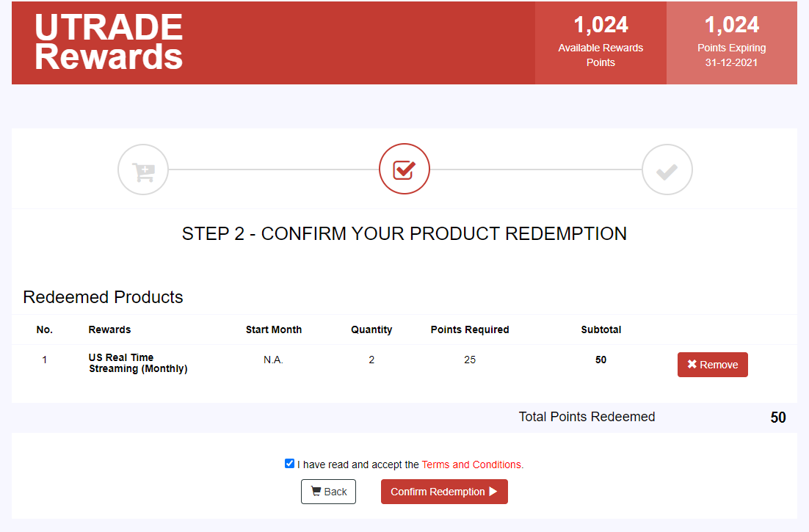Select the Points Expiring 31-12-2021 tile
Image resolution: width=809 pixels, height=532 pixels.
[732, 43]
